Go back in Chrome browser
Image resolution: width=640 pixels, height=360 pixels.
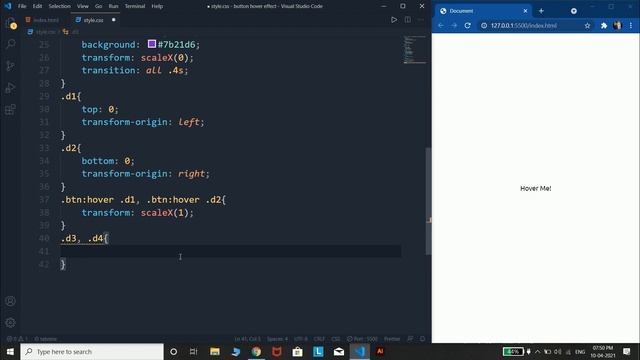pos(441,26)
